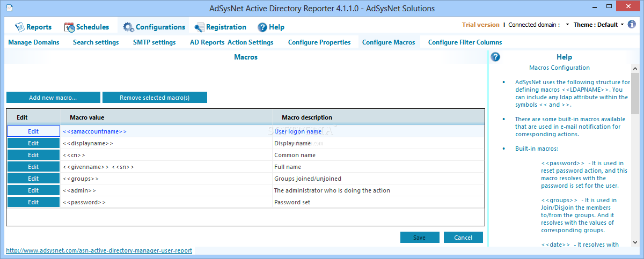Viewport: 644px width, 259px height.
Task: Open the Reports menu
Action: [33, 27]
